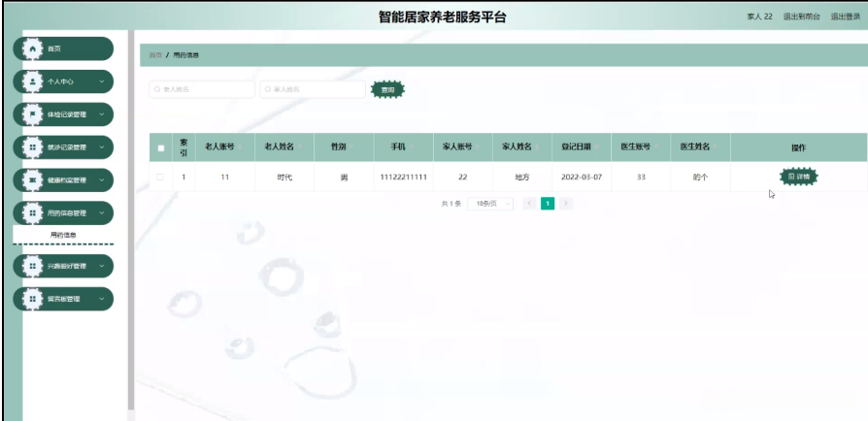Select the 用药信息 submenu item
The image size is (868, 421).
click(x=63, y=235)
